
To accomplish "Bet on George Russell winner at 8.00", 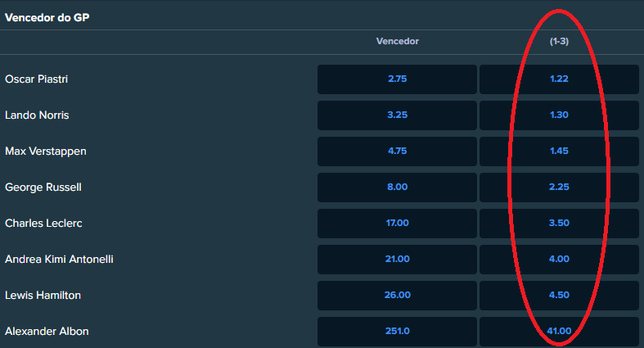I will pos(397,187).
